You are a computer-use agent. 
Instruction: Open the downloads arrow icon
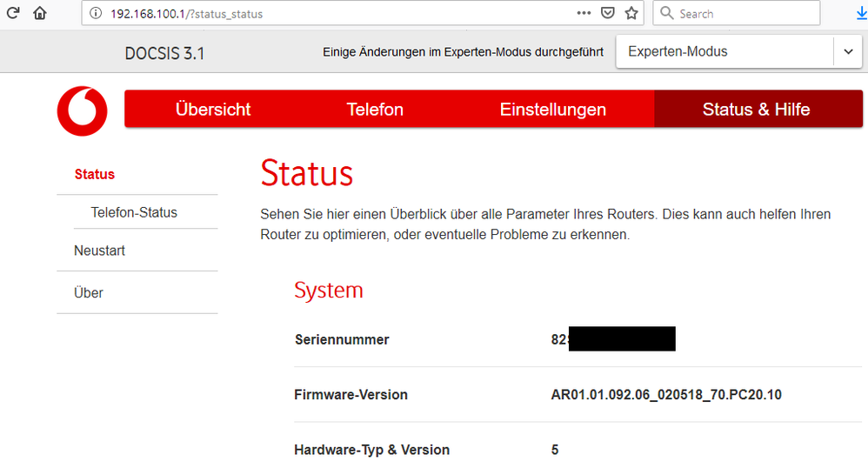coord(861,13)
